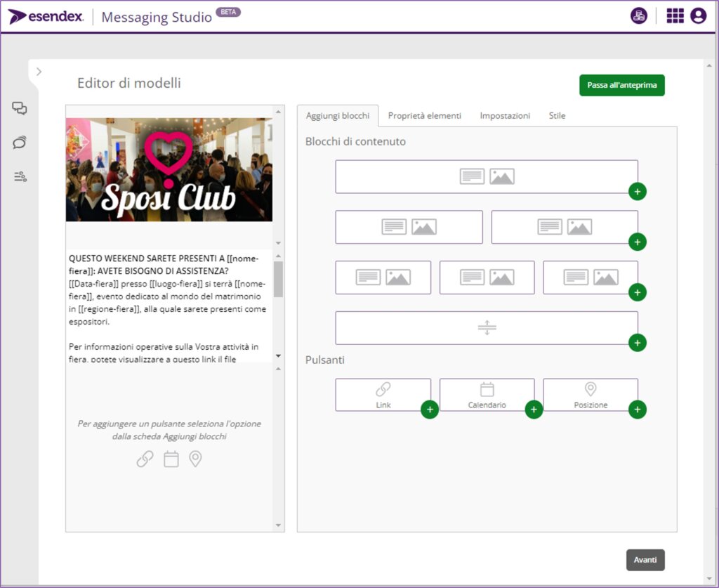This screenshot has height=588, width=719.
Task: Add three-column content block via plus icon
Action: (637, 292)
